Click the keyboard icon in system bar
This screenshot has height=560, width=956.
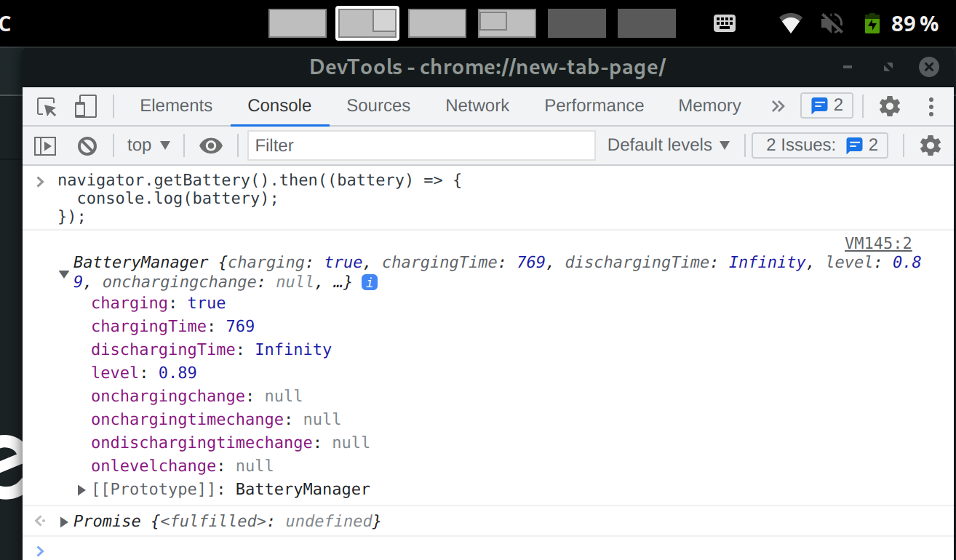point(725,23)
